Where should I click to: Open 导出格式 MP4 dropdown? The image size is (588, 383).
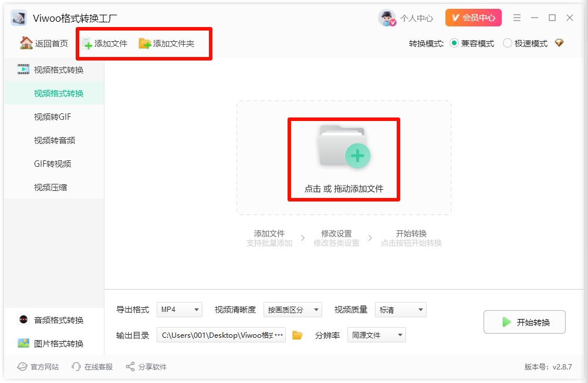coord(179,310)
